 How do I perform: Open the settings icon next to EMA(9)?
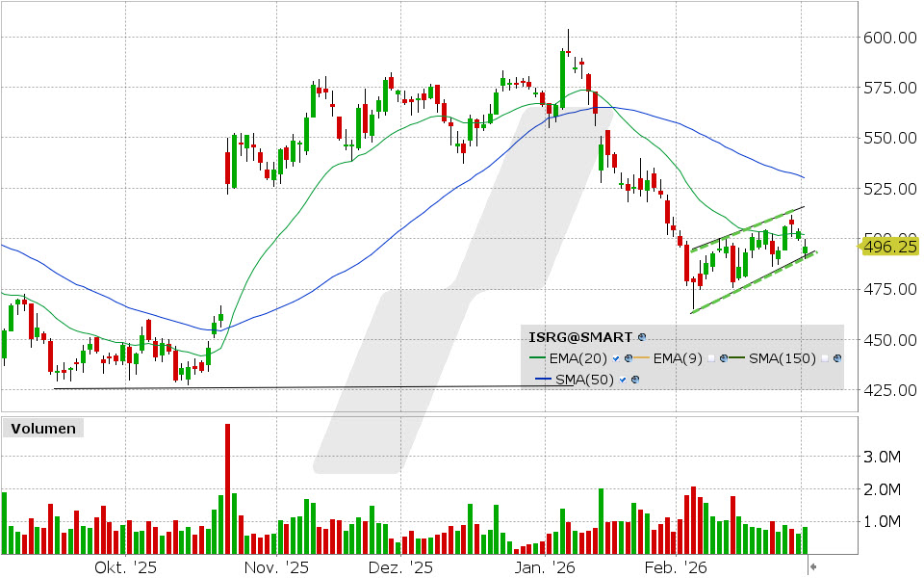click(724, 358)
